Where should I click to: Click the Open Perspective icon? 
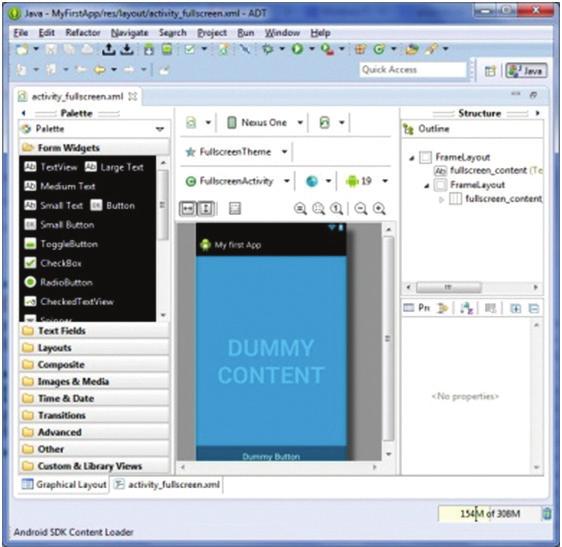[490, 71]
